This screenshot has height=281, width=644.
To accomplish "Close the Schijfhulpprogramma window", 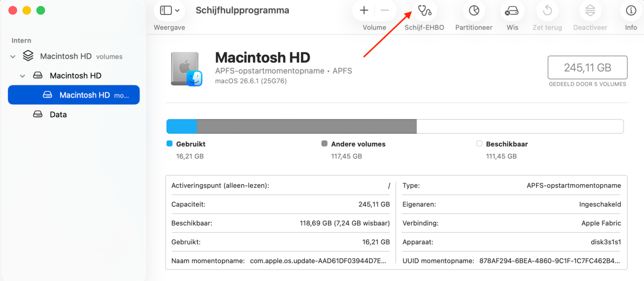I will point(13,11).
